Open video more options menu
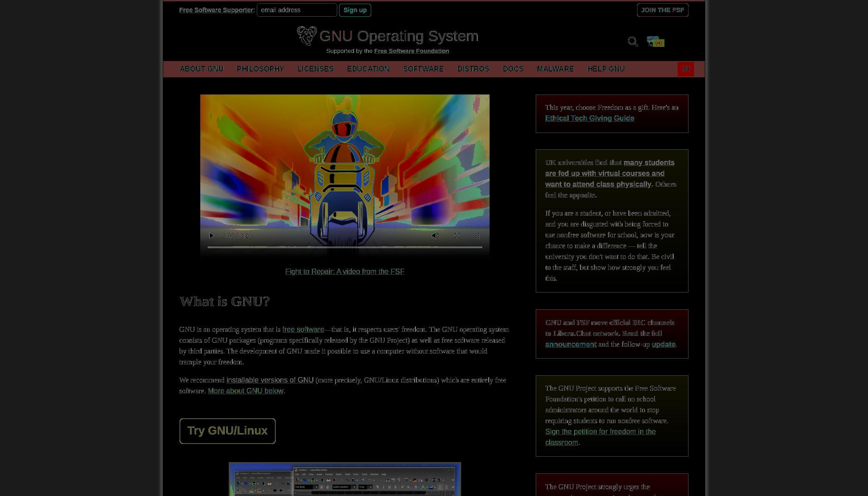 click(479, 236)
